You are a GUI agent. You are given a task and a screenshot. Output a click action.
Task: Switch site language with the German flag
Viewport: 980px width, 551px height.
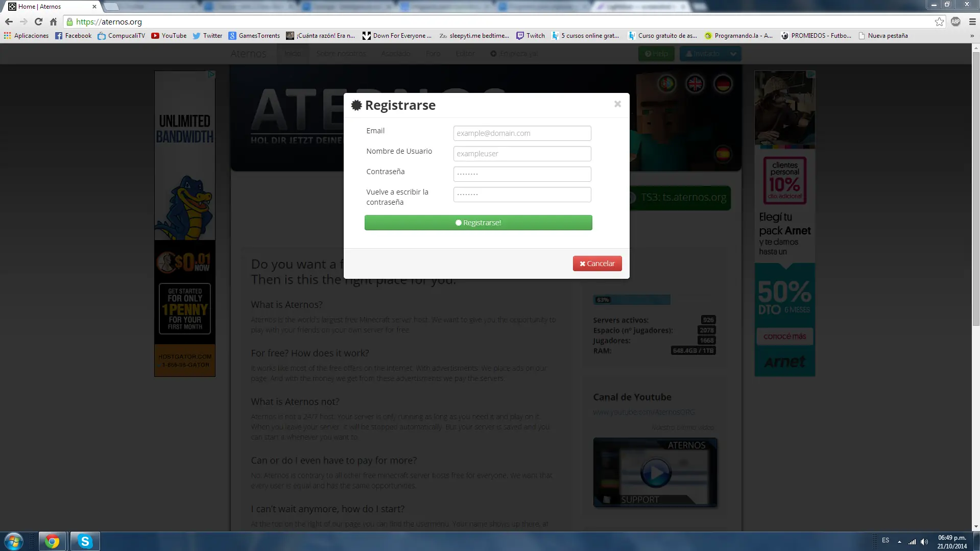pyautogui.click(x=723, y=84)
